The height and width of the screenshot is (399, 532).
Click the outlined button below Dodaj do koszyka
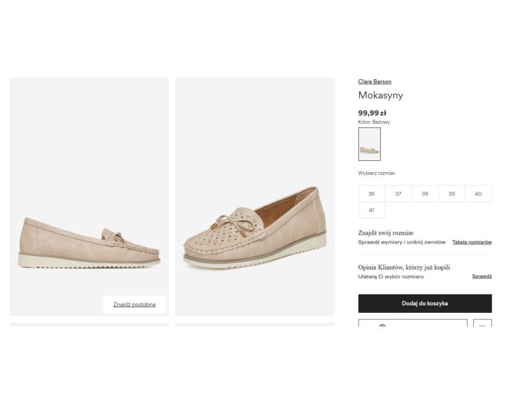[412, 325]
